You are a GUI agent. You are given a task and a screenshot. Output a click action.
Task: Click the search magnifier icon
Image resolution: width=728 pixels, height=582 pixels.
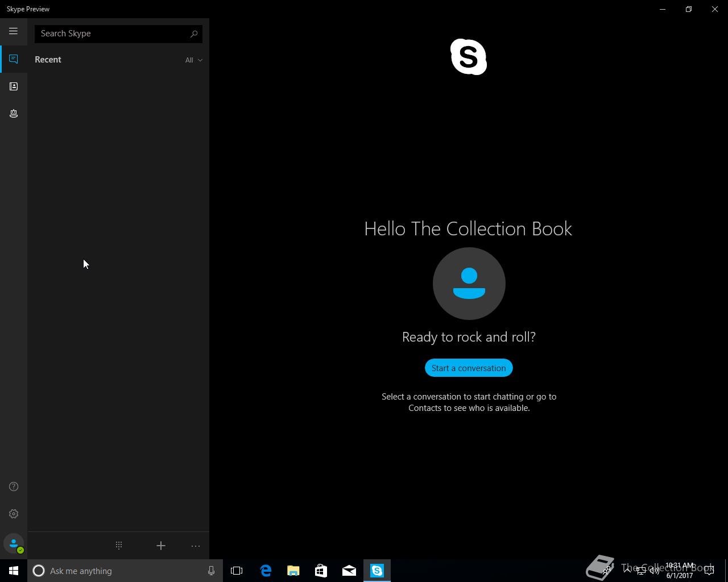(194, 34)
